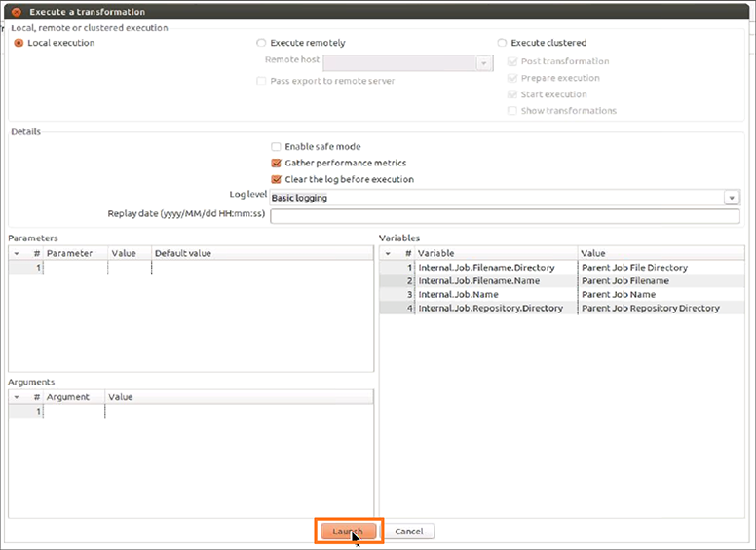The width and height of the screenshot is (756, 550).
Task: Select Execute clustered radio button
Action: click(x=502, y=43)
